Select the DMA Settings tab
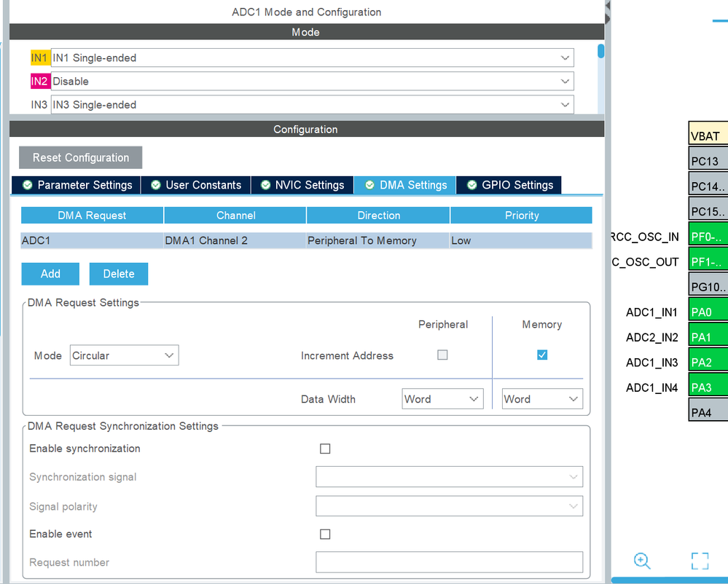This screenshot has height=584, width=728. point(405,185)
